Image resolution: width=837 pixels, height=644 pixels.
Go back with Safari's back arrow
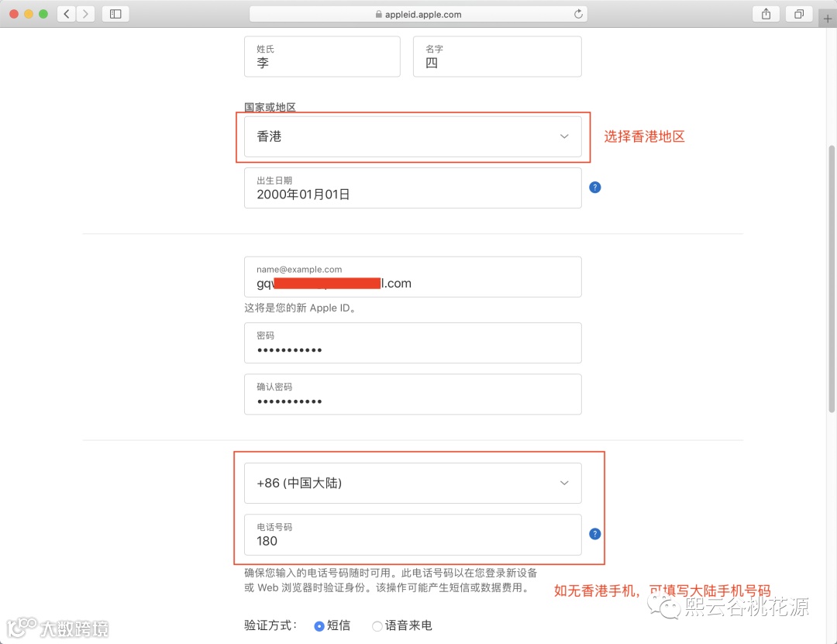coord(66,14)
